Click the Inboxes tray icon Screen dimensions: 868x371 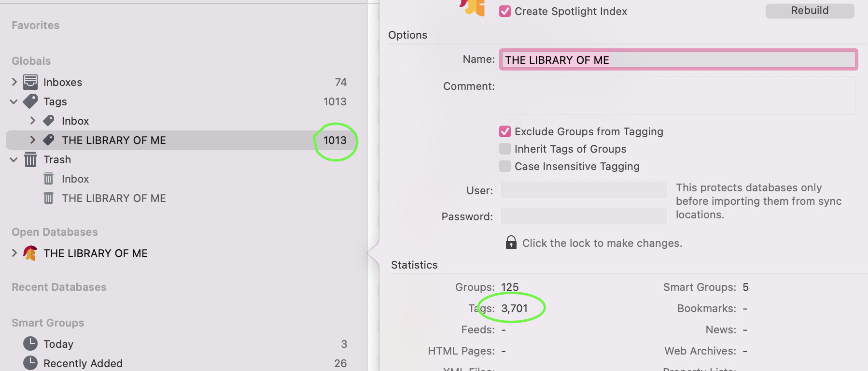(x=30, y=82)
